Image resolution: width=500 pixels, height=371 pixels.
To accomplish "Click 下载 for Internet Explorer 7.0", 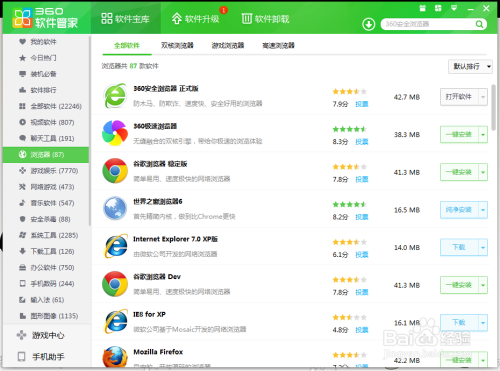I will (x=459, y=247).
